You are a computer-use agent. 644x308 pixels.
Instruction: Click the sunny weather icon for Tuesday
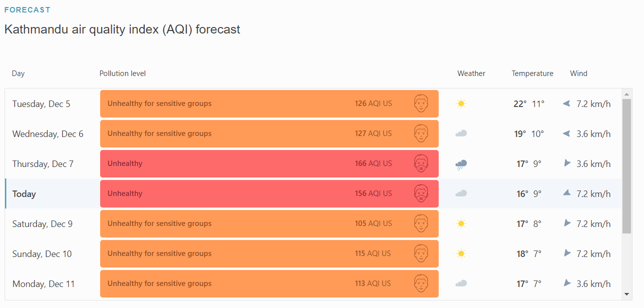[x=461, y=104]
